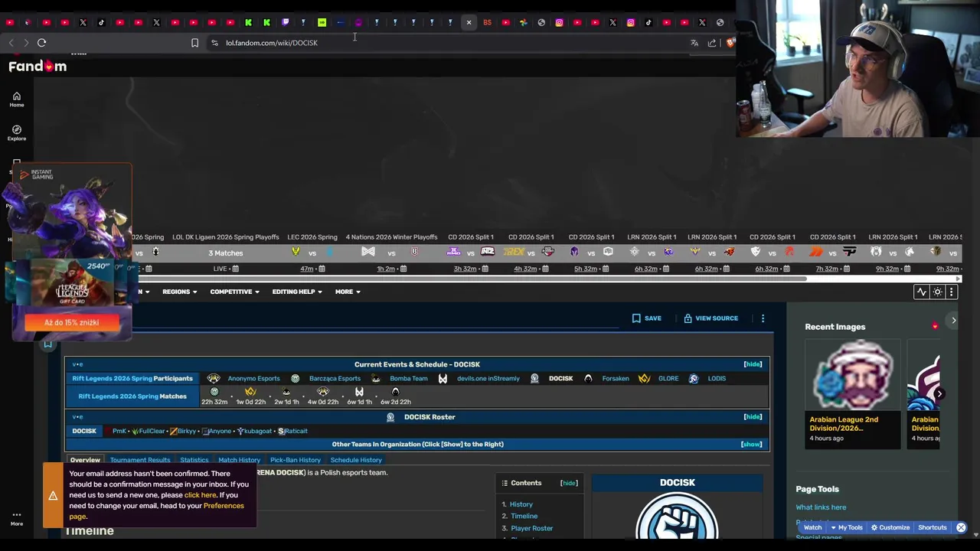Open the Arabian League 2nd Division image thumbnail
The image size is (980, 551).
pos(853,375)
